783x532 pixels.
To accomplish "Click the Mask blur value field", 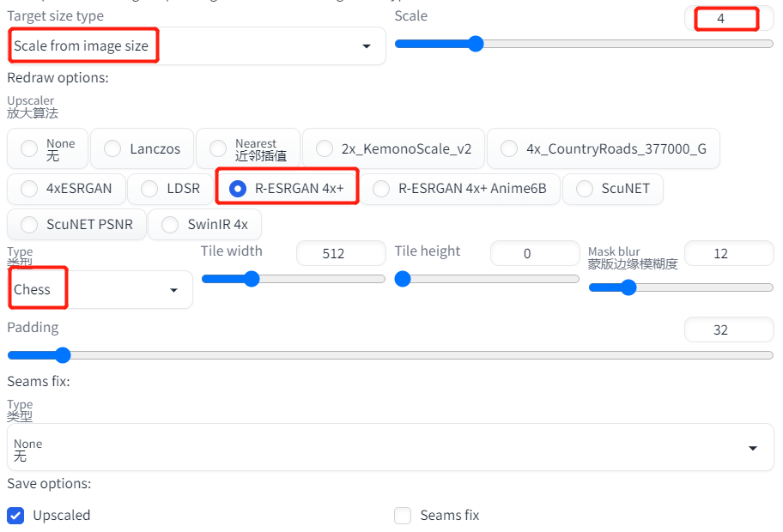I will 729,253.
